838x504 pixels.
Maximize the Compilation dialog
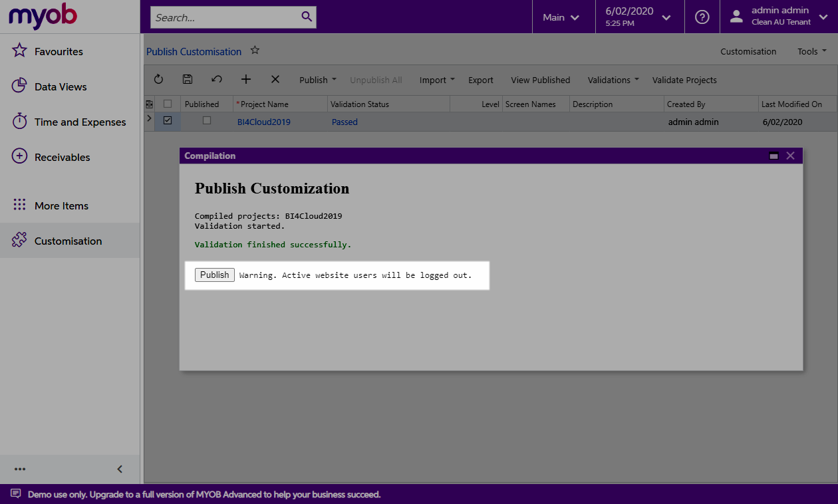773,156
